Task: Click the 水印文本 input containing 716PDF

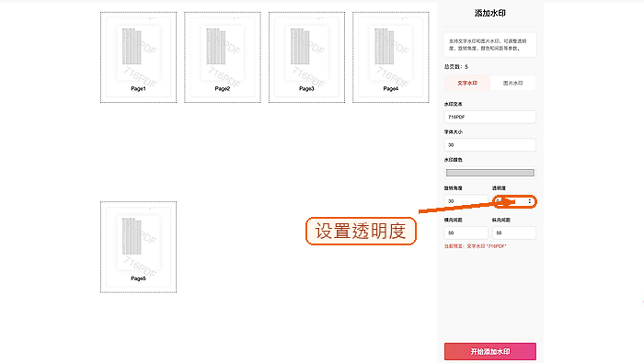Action: (x=490, y=117)
